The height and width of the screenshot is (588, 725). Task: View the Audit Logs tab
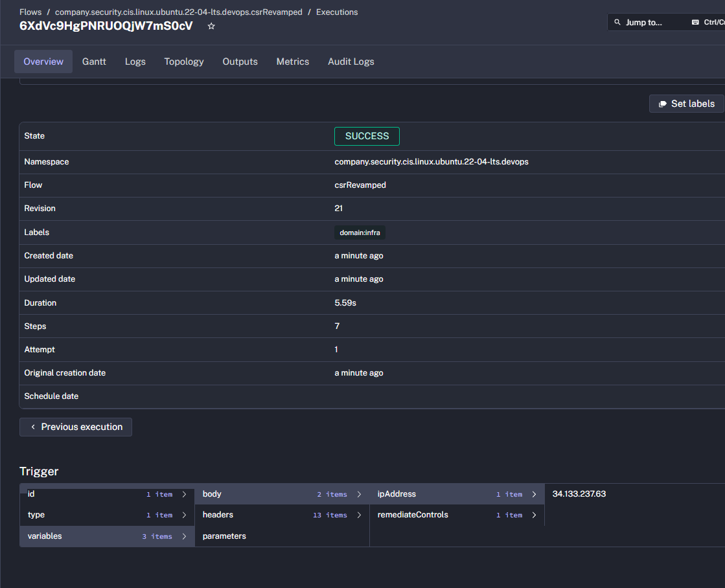pyautogui.click(x=351, y=62)
